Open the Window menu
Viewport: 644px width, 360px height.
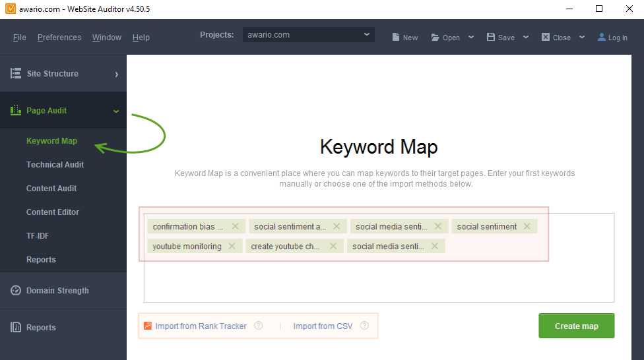click(x=107, y=38)
